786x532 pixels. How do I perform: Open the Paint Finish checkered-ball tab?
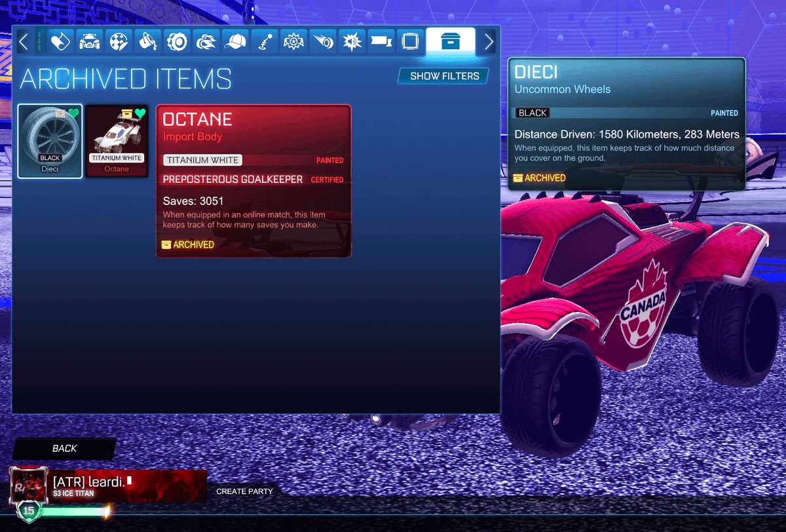coord(119,41)
